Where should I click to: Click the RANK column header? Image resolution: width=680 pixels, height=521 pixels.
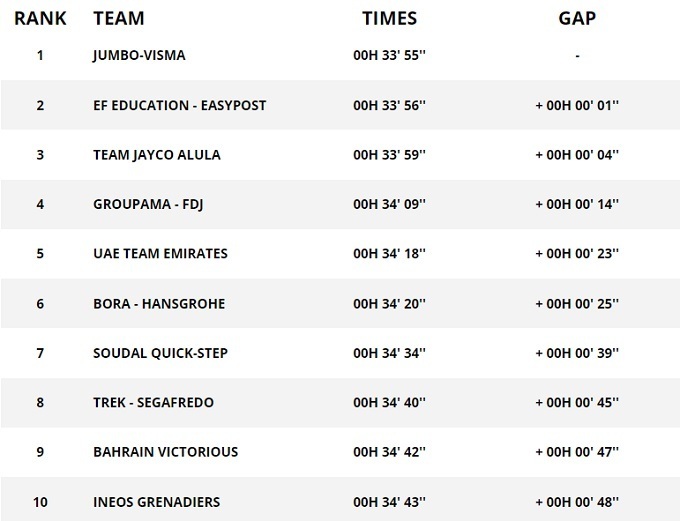tap(40, 18)
